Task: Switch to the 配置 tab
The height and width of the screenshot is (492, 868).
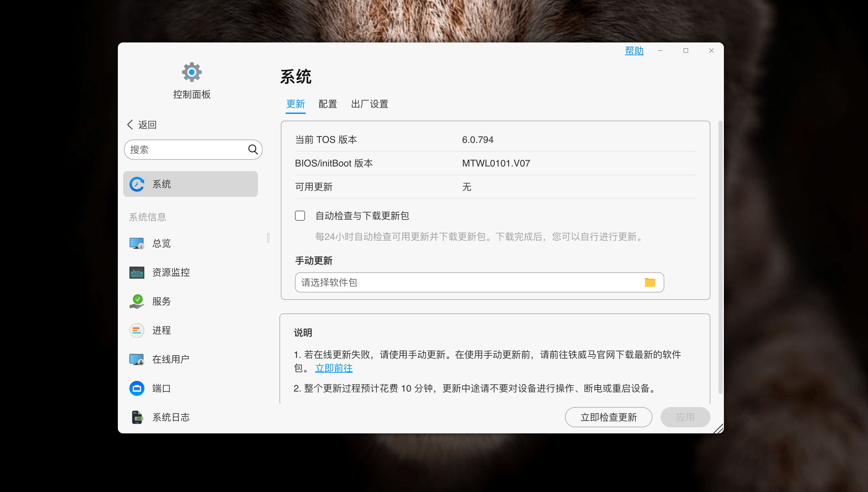Action: coord(327,104)
